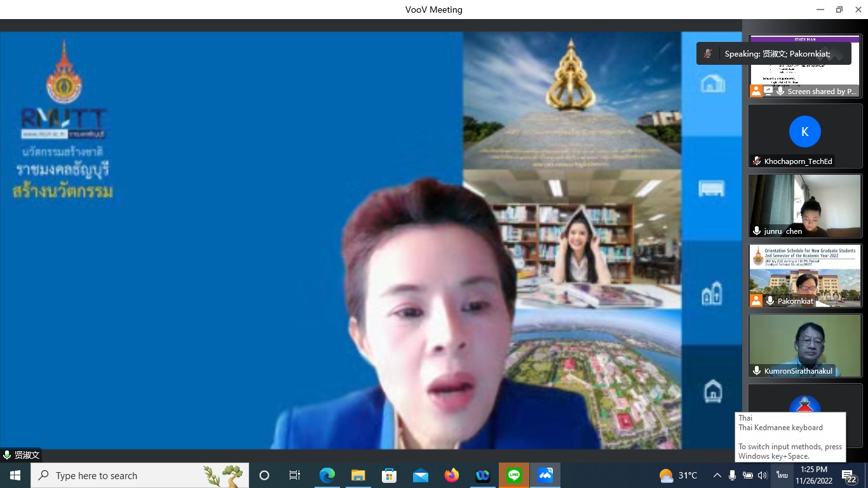This screenshot has height=488, width=868.
Task: Click the 'Type here to search' box
Action: 140,475
